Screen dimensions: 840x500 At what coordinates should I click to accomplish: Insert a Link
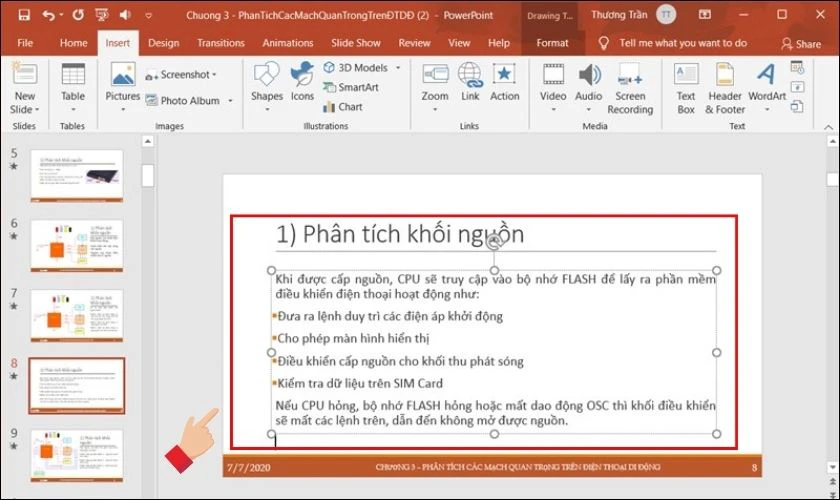(470, 81)
